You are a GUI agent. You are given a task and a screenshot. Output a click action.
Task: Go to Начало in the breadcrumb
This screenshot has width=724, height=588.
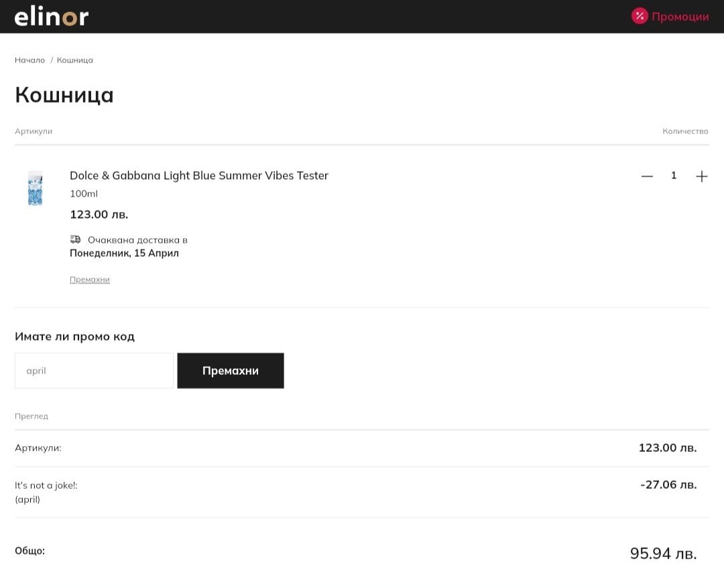[29, 60]
